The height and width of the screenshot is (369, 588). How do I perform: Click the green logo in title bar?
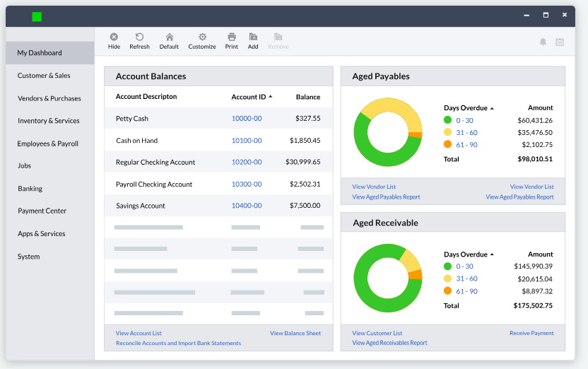(37, 16)
